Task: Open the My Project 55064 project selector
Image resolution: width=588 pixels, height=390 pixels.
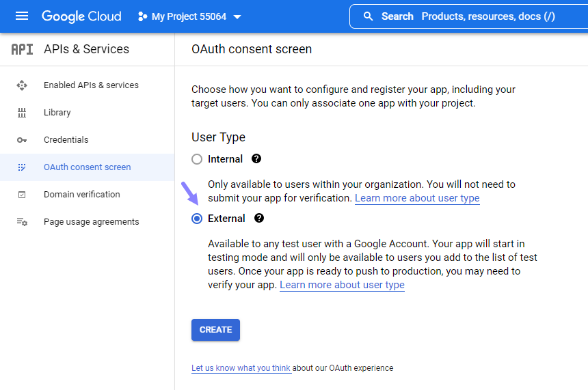Action: tap(189, 16)
